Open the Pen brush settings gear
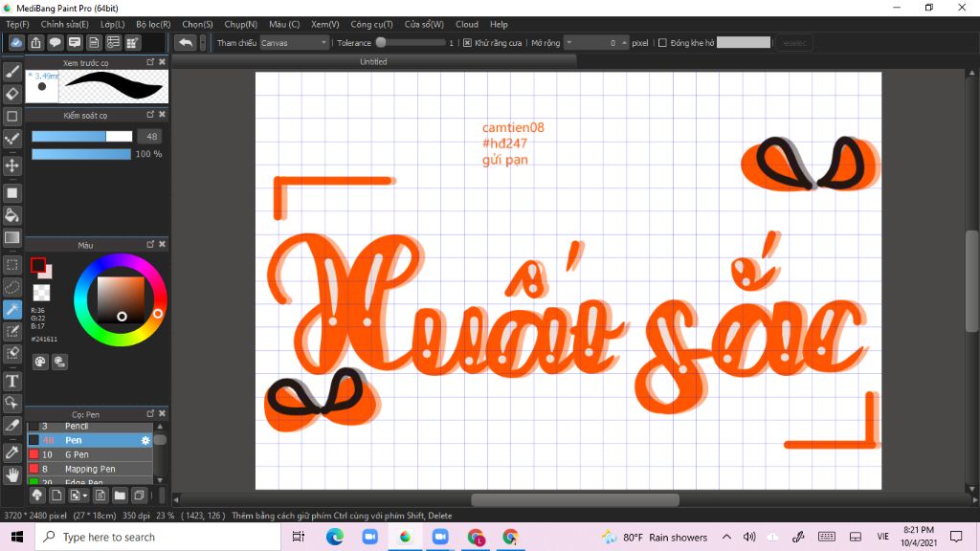The height and width of the screenshot is (551, 980). coord(145,440)
